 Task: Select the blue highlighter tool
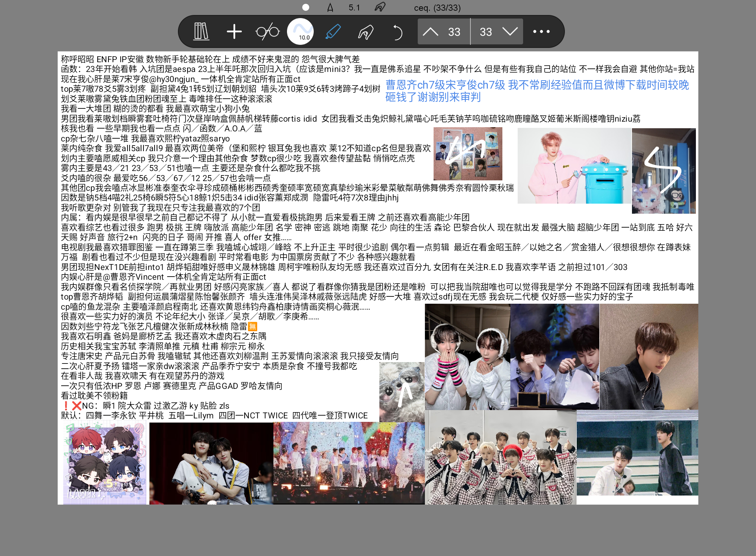click(x=332, y=32)
